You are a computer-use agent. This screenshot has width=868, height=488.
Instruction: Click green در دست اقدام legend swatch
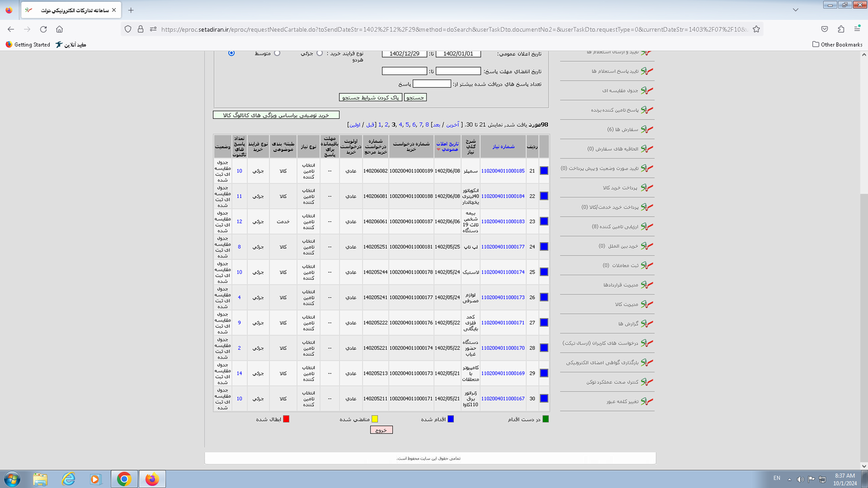pos(545,419)
